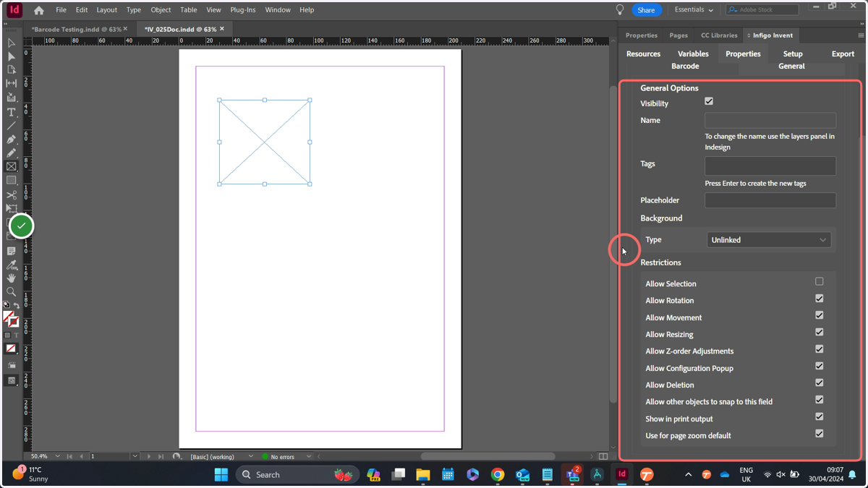
Task: Select the Scissors tool
Action: (x=12, y=195)
